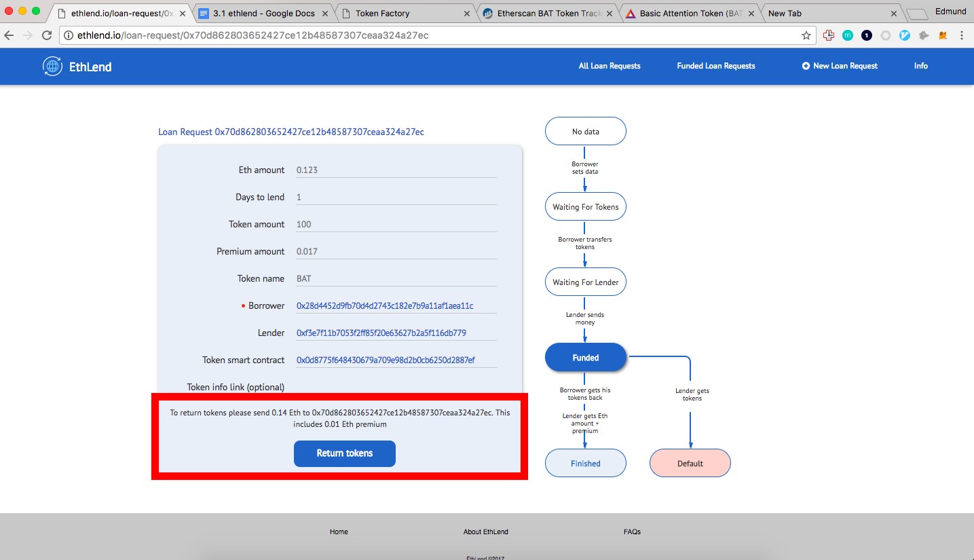Image resolution: width=974 pixels, height=560 pixels.
Task: Reload the page
Action: (x=47, y=35)
